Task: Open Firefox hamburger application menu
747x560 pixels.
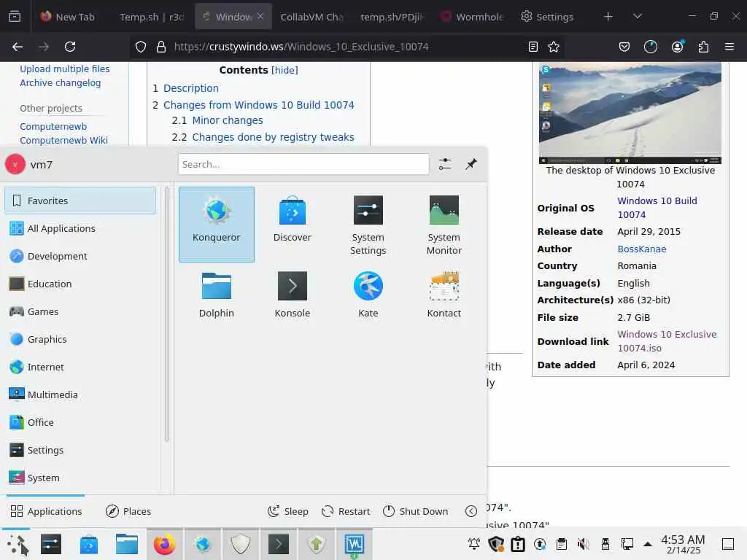Action: click(729, 47)
